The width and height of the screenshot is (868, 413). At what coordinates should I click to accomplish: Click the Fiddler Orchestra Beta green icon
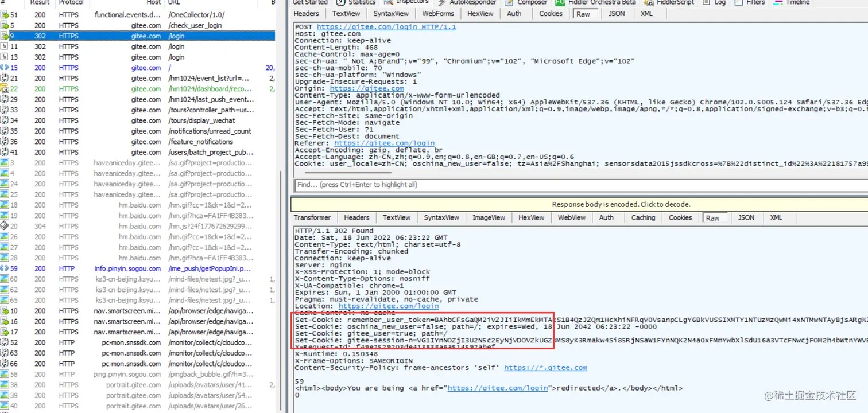point(560,2)
